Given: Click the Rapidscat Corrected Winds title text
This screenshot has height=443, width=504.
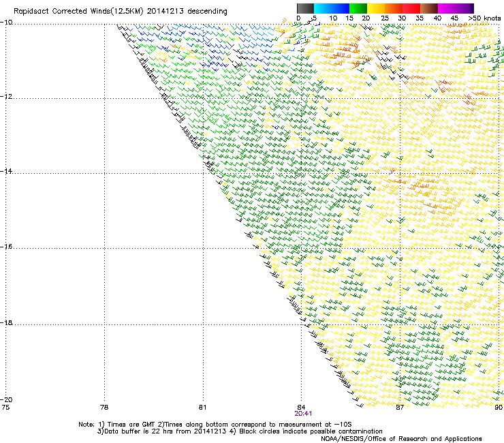Looking at the screenshot, I should point(121,12).
